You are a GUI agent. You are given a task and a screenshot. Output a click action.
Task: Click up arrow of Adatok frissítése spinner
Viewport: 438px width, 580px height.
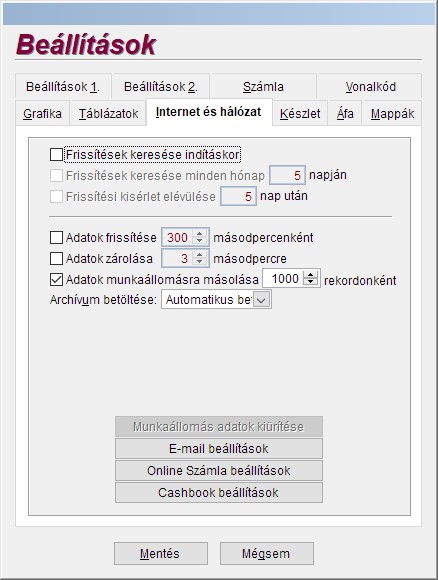[200, 234]
